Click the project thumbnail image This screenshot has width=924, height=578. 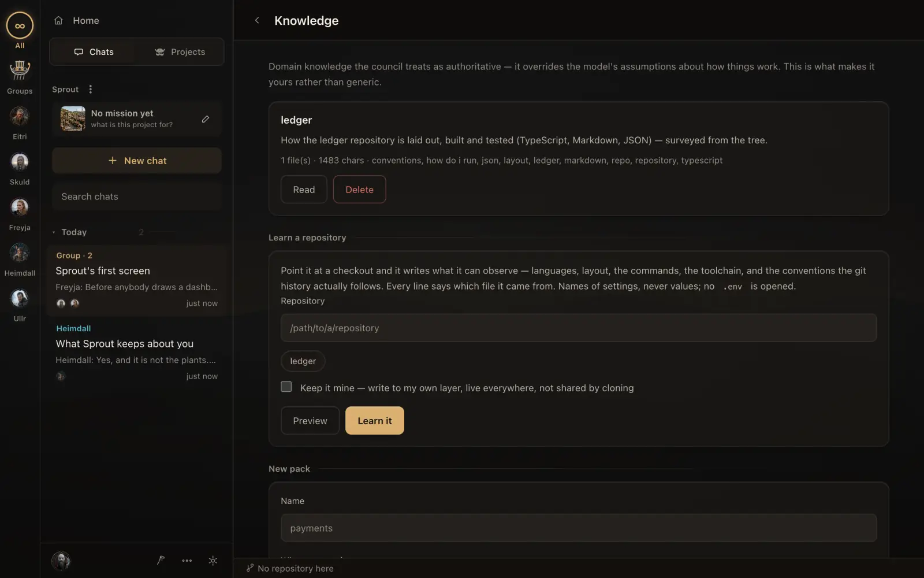[73, 118]
